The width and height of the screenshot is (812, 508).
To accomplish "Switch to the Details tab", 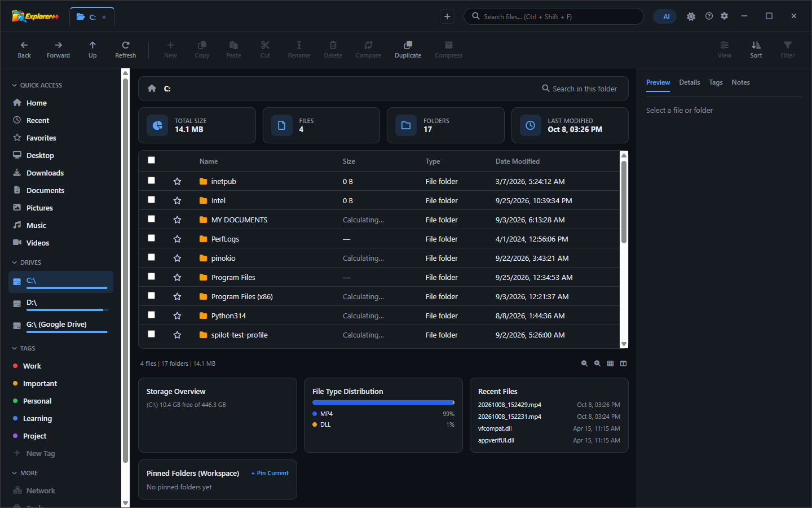I will pyautogui.click(x=689, y=82).
